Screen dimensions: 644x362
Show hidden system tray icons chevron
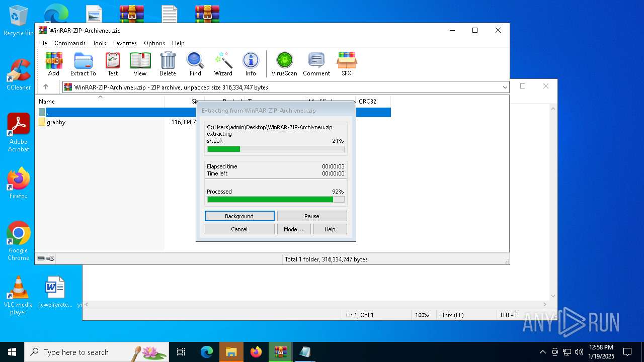(542, 352)
